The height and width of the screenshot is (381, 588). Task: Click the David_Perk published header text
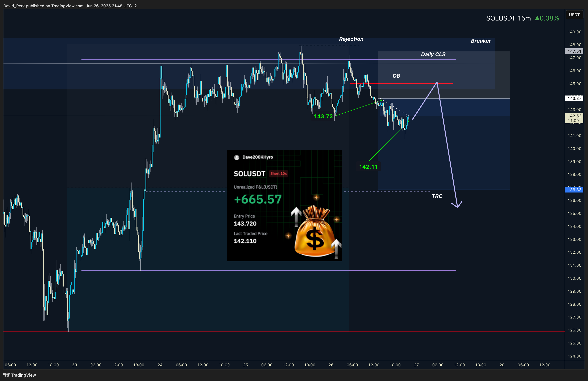[70, 6]
